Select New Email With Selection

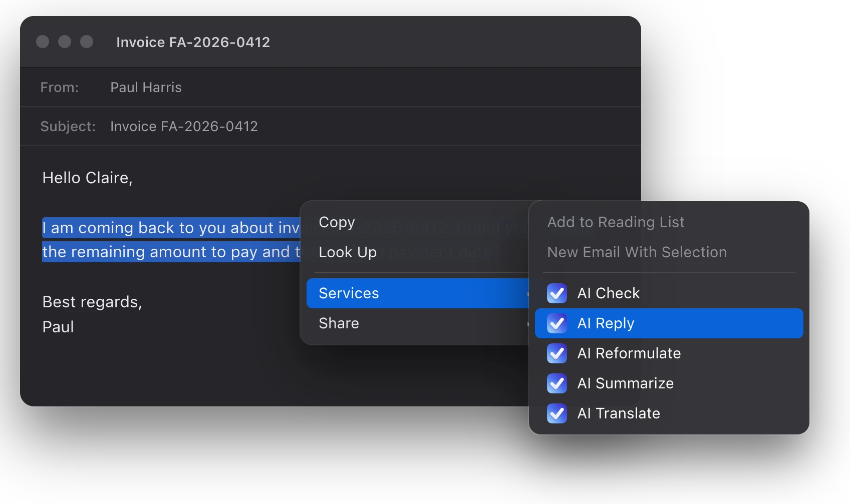[669, 252]
